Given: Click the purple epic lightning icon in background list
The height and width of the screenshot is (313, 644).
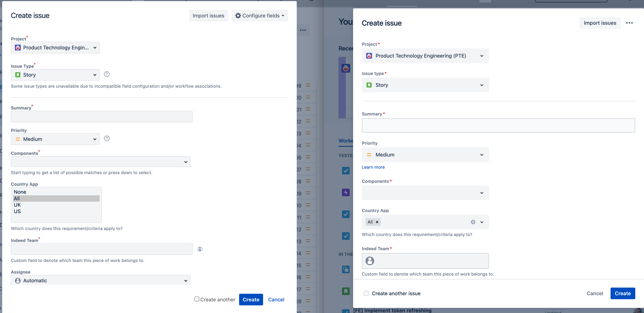Looking at the screenshot, I should tap(346, 192).
